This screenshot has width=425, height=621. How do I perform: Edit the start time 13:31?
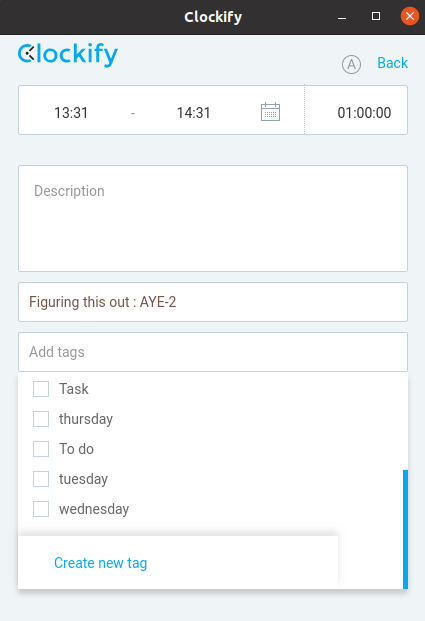point(71,112)
